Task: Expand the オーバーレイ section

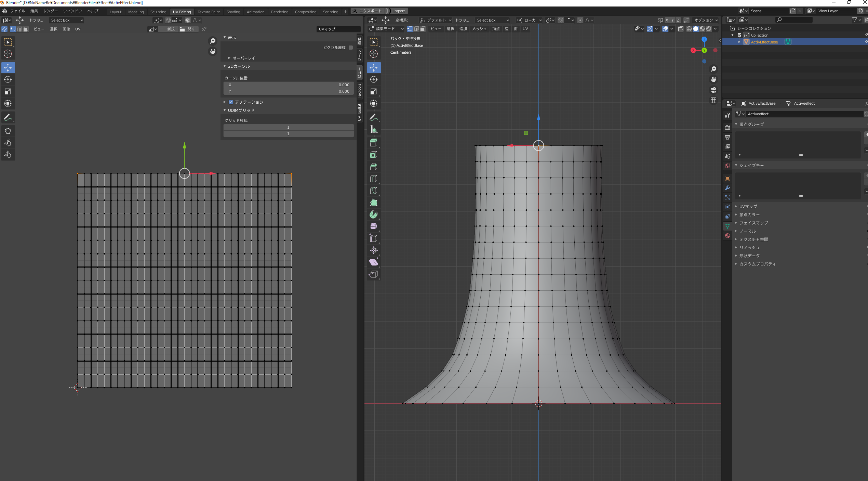Action: click(x=243, y=58)
